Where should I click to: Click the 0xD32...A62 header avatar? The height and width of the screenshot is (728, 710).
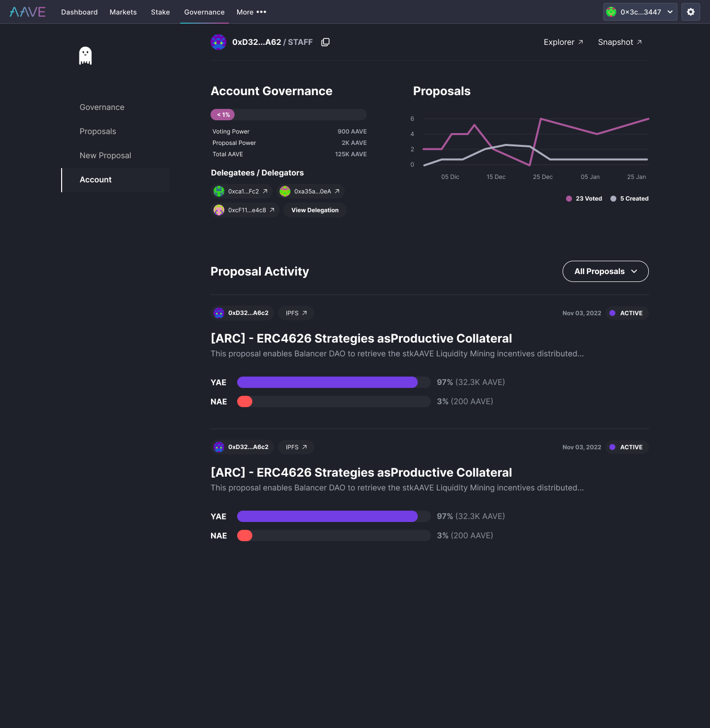click(218, 42)
